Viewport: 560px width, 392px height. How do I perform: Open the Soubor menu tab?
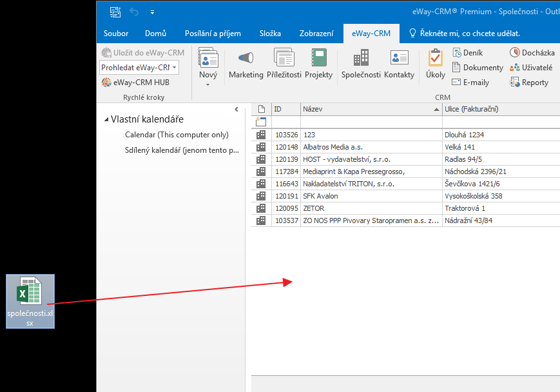click(116, 34)
